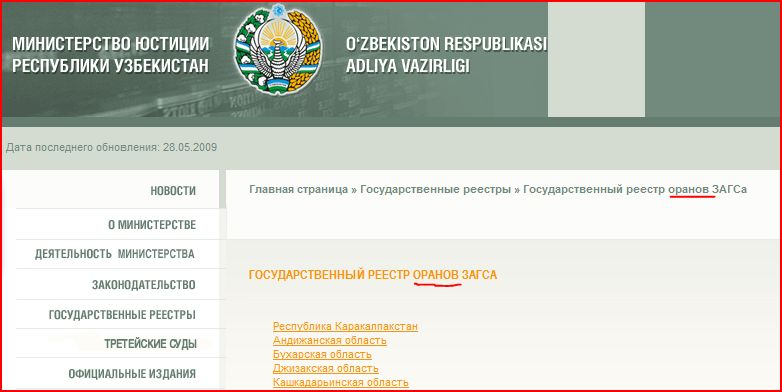
Task: Open Джизакская область link
Action: point(326,369)
